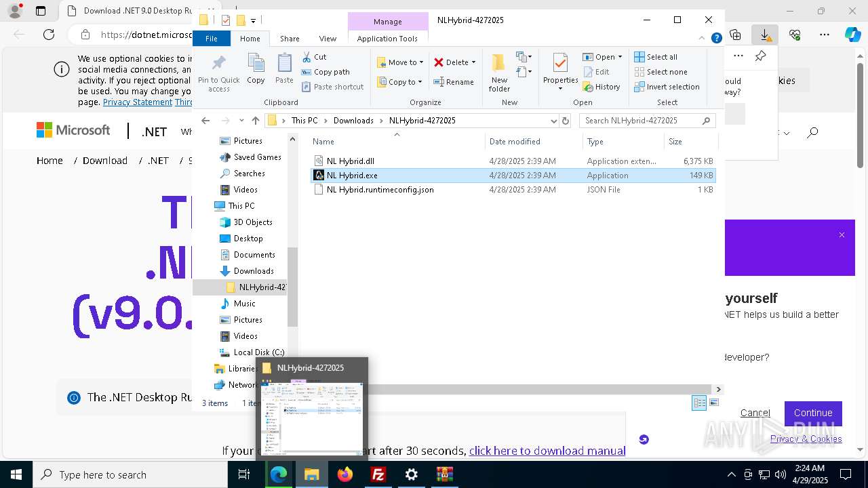The image size is (868, 488).
Task: Switch to the Home ribbon tab
Action: click(x=250, y=39)
